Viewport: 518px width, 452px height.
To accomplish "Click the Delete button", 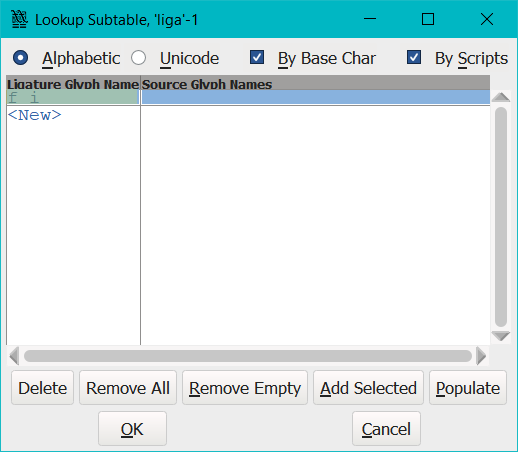I will [42, 388].
